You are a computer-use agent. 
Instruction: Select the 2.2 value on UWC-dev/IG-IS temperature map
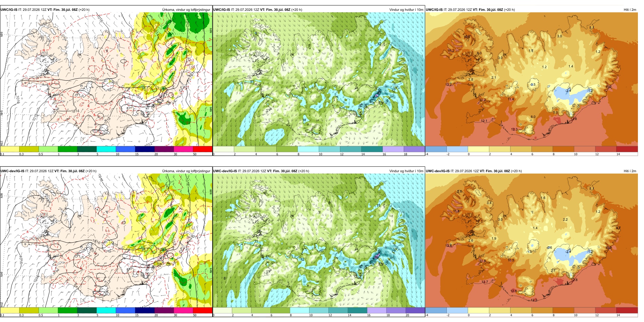565,220
